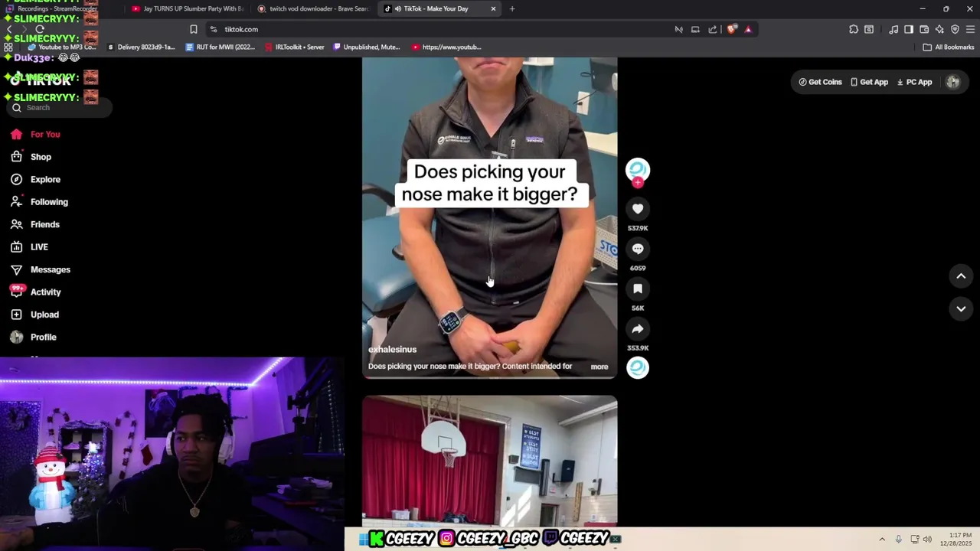
Task: Close the TikTok tab
Action: pos(493,8)
